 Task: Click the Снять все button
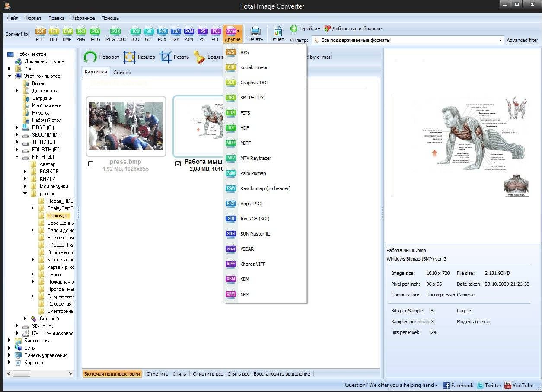point(239,374)
